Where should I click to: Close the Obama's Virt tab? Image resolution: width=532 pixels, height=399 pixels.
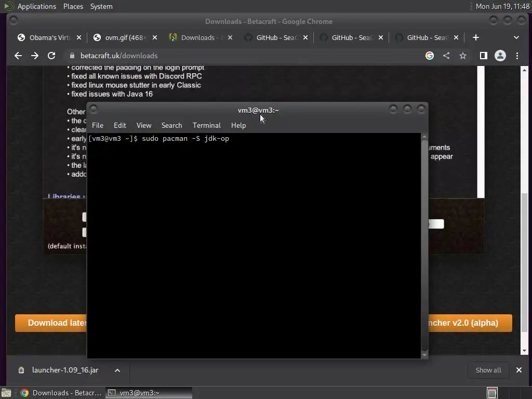pos(79,37)
